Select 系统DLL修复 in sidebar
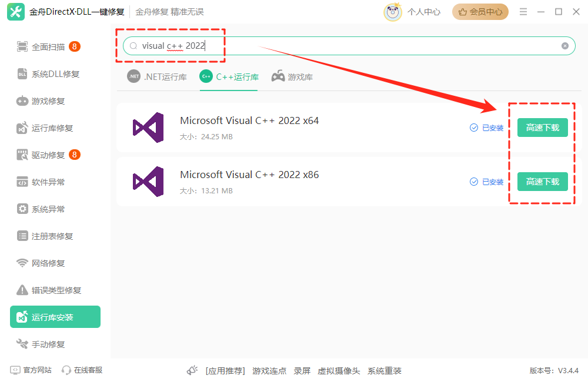Image resolution: width=588 pixels, height=382 pixels. click(55, 74)
